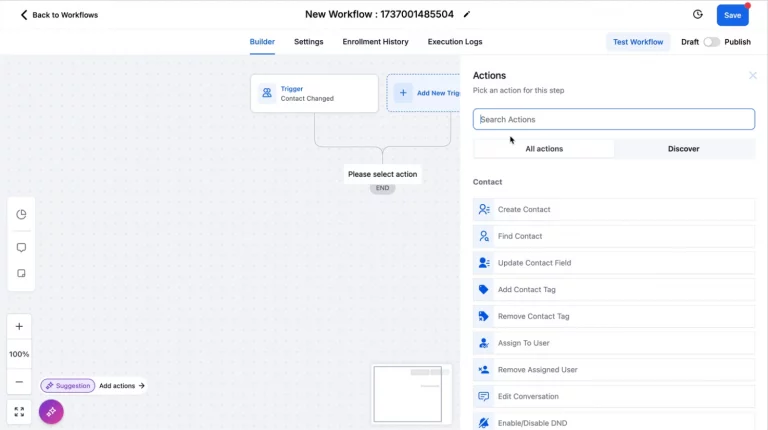Open the version history clock icon
Viewport: 768px width, 430px height.
[x=697, y=15]
